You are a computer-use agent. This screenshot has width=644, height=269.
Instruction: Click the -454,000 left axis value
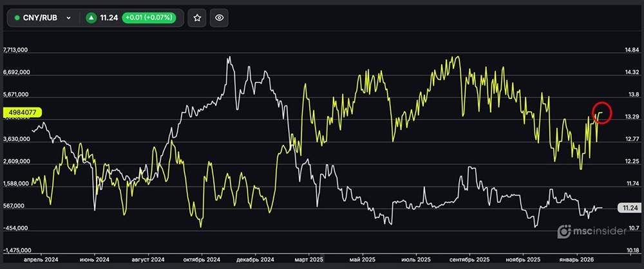point(17,228)
